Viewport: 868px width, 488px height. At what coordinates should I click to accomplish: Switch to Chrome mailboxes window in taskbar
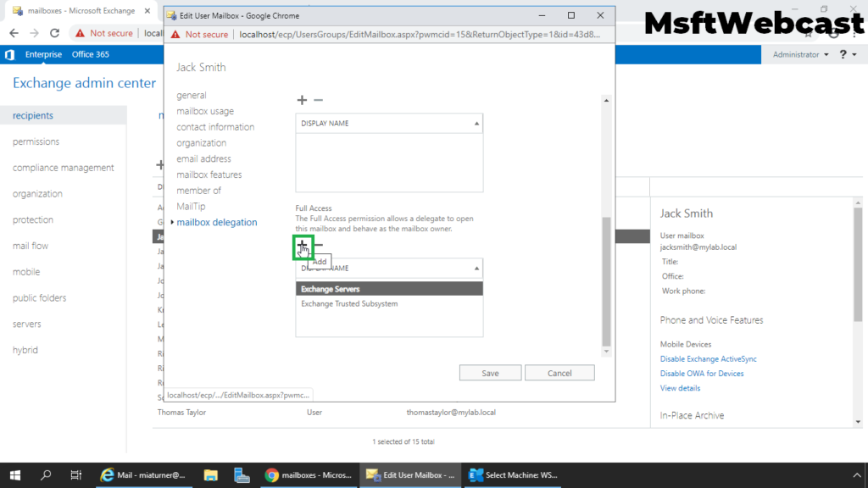click(309, 475)
